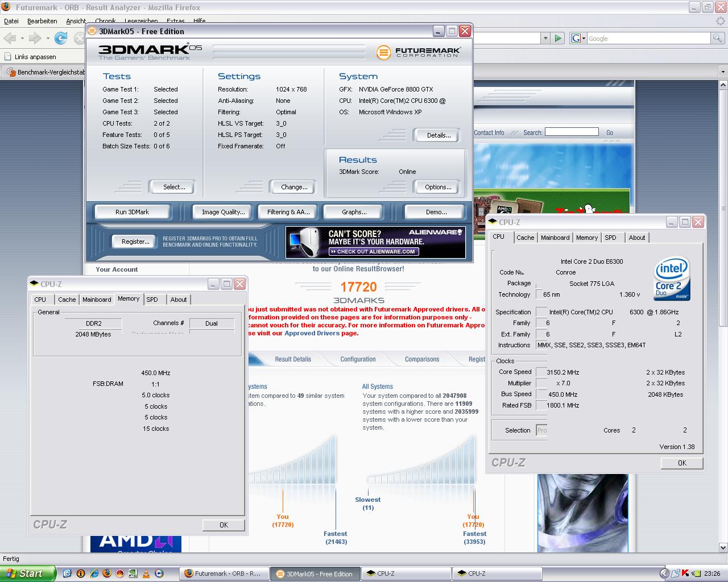This screenshot has height=582, width=728.
Task: Open the forward button history dropdown arrow
Action: [x=47, y=38]
